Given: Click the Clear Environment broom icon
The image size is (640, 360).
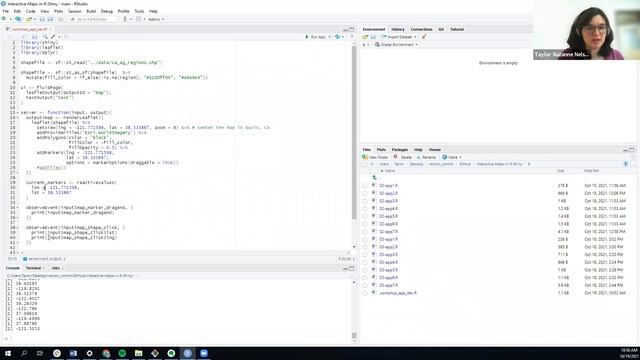Looking at the screenshot, I should pyautogui.click(x=424, y=37).
